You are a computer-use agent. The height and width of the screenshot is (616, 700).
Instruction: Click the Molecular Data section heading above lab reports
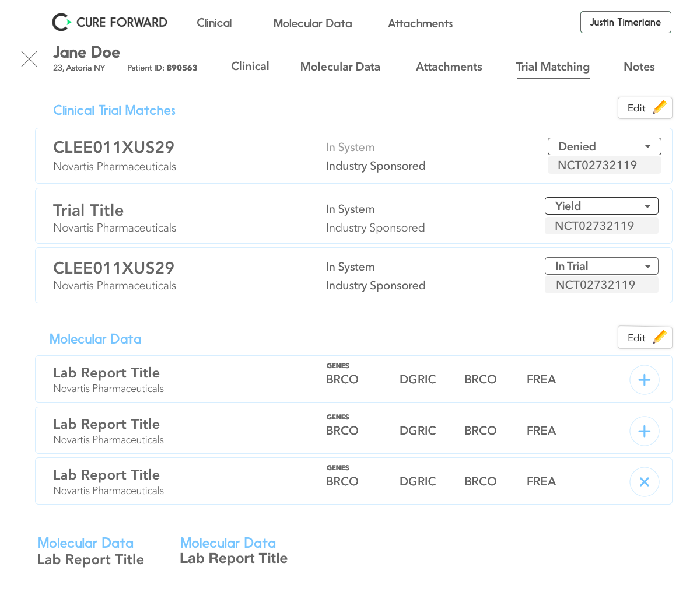[x=95, y=339]
